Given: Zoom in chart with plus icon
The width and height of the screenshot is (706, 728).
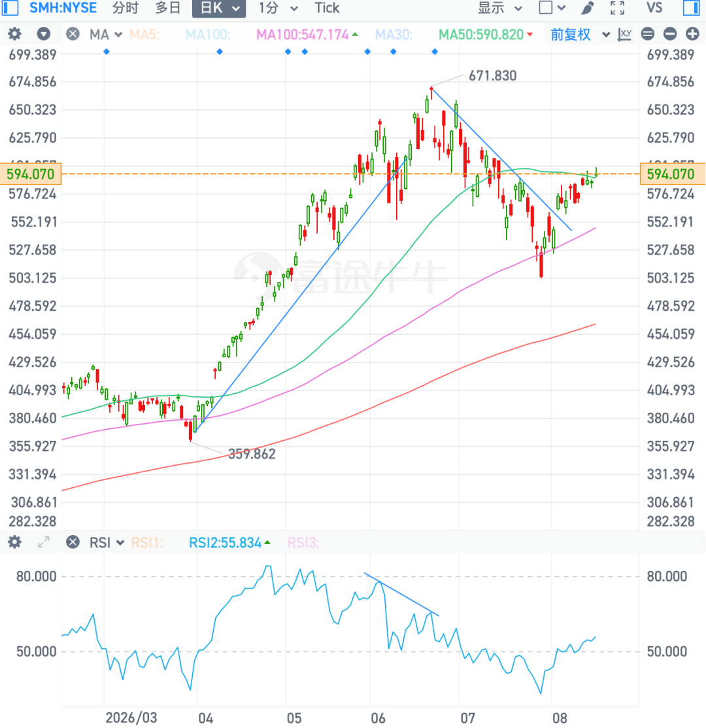Looking at the screenshot, I should tap(692, 34).
